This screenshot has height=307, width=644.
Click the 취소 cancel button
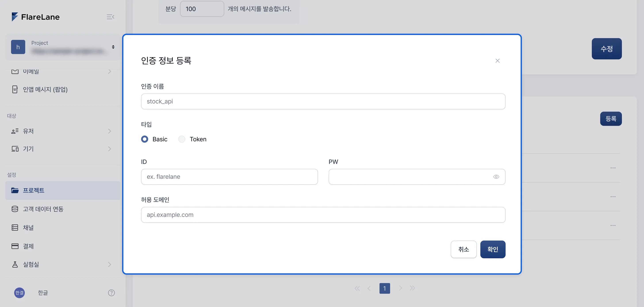click(x=464, y=249)
